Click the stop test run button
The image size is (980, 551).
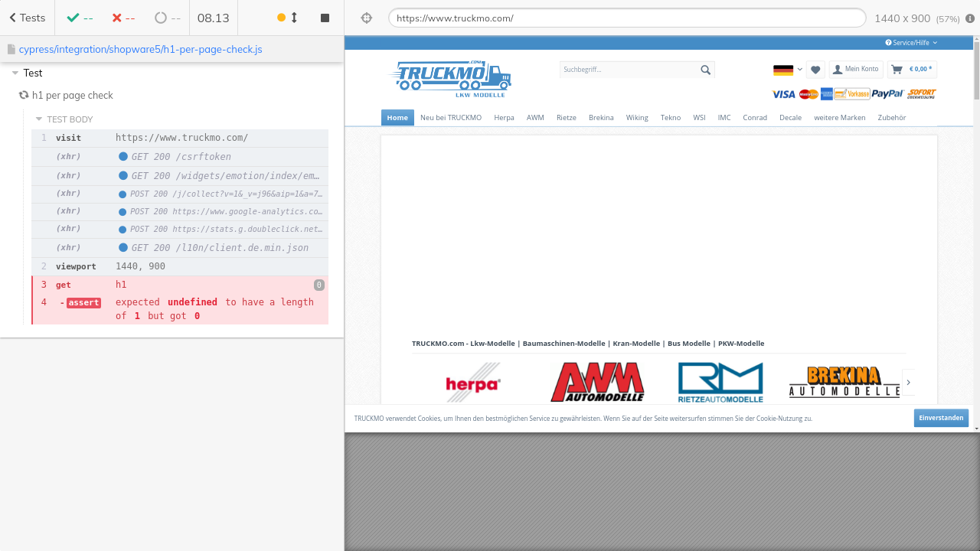[x=325, y=18]
